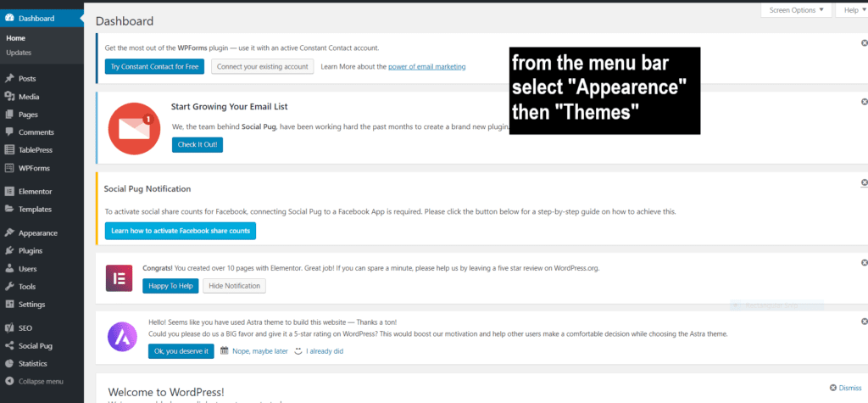Click the purple Astra logo
This screenshot has height=403, width=868.
tap(122, 337)
